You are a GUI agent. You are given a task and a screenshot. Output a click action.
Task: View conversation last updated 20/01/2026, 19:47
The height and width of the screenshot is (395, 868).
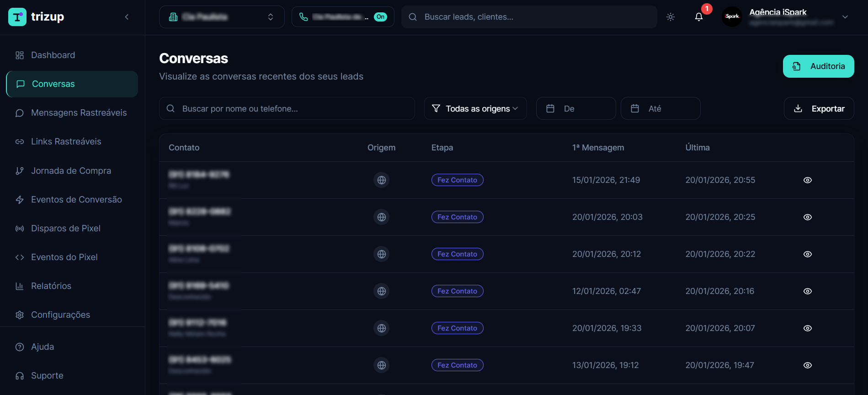click(x=808, y=365)
